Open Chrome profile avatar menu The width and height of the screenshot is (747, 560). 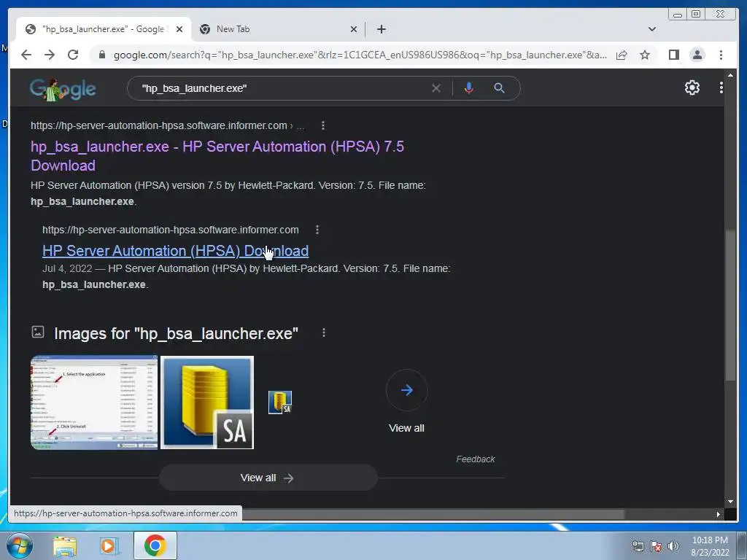click(697, 55)
